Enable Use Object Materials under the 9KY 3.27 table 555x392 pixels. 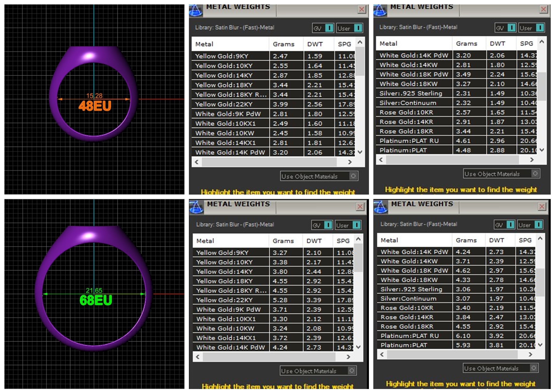(352, 371)
